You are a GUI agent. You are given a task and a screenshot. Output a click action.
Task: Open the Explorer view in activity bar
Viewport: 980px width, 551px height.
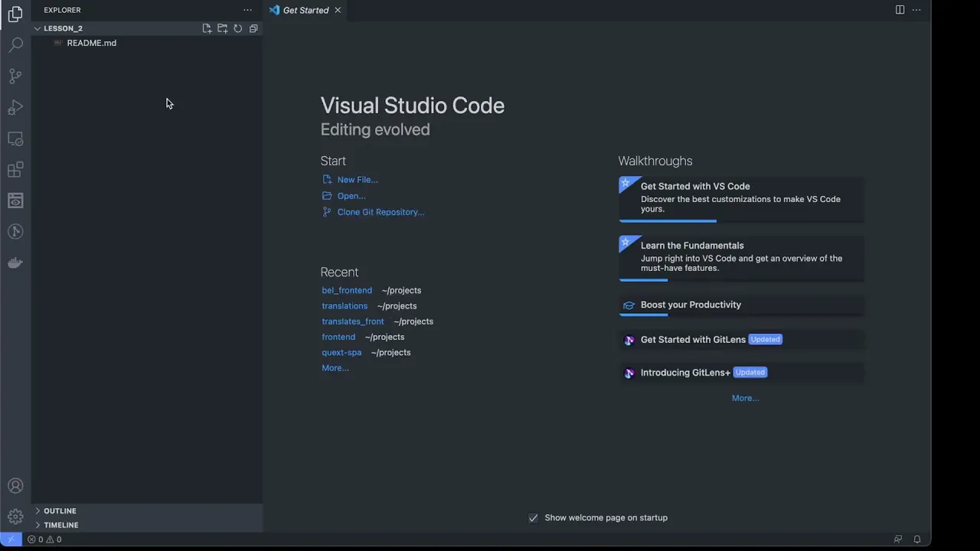click(x=15, y=14)
